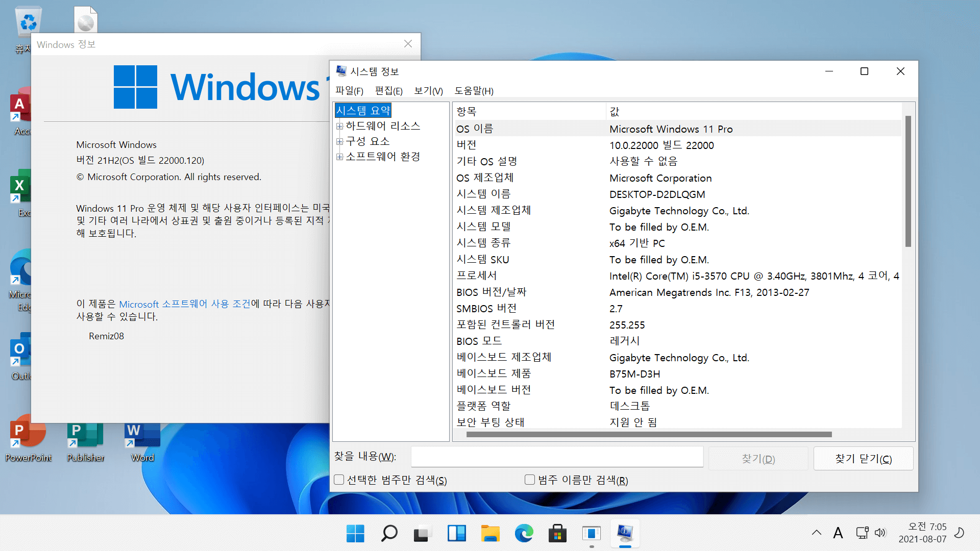Screen dimensions: 980x551
Task: Select the BIOS 모드 row
Action: coord(677,341)
